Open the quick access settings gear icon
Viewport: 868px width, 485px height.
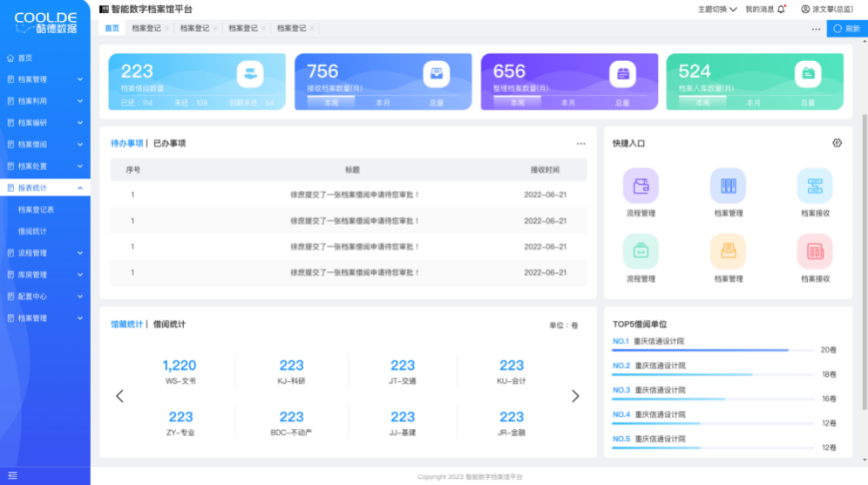[837, 143]
